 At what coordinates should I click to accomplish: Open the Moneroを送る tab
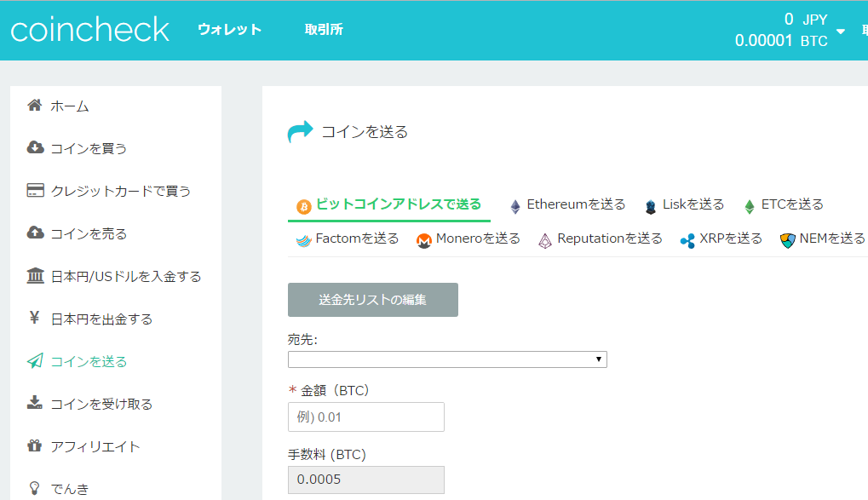(468, 239)
